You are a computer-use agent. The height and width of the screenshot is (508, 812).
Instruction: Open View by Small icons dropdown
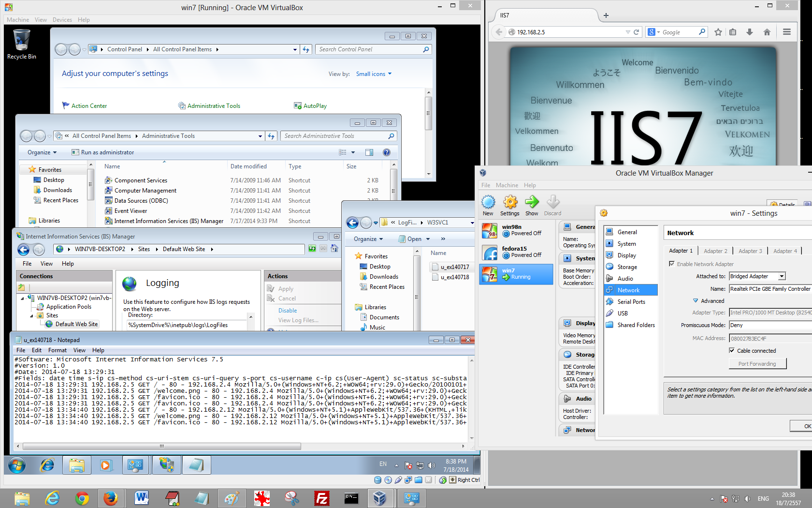(x=374, y=74)
